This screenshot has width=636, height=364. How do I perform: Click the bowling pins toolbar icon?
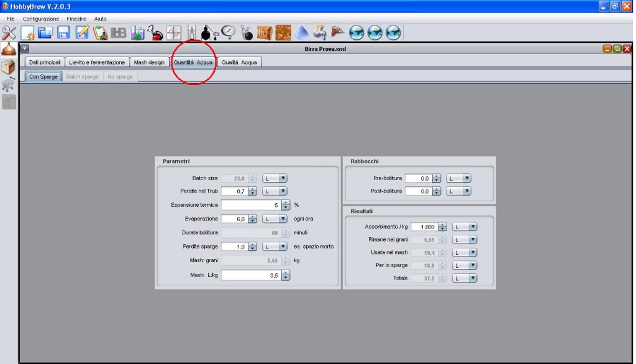coord(247,33)
